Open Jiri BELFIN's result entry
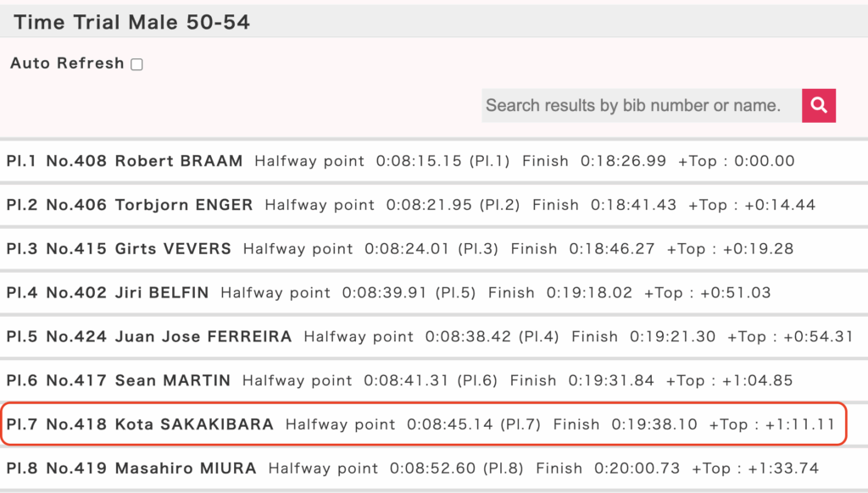Viewport: 868px width, 493px height. click(434, 292)
